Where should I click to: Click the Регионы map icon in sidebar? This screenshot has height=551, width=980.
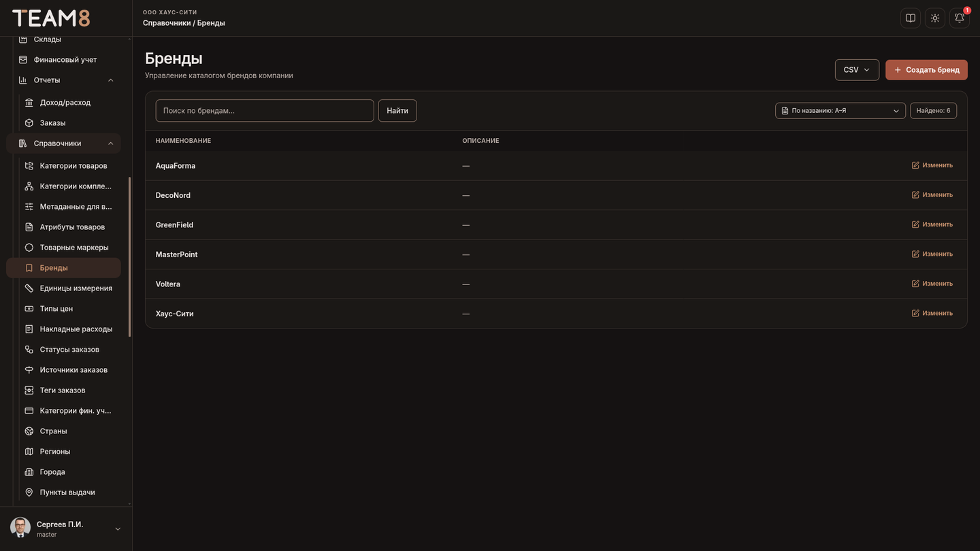pos(29,452)
